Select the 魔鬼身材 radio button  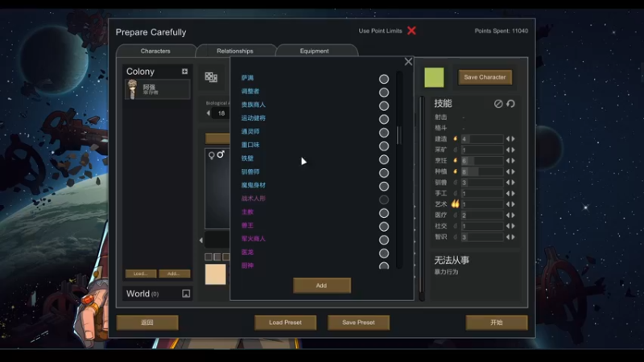pos(384,187)
